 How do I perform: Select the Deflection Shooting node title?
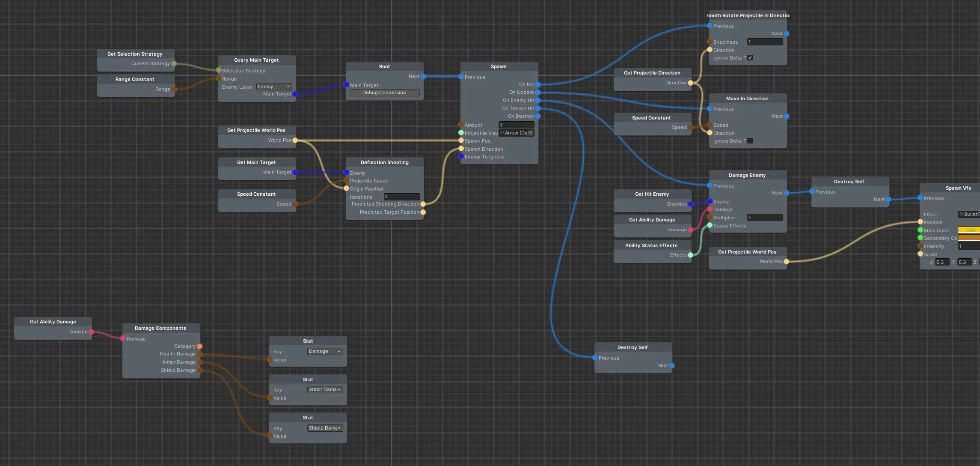pos(384,163)
